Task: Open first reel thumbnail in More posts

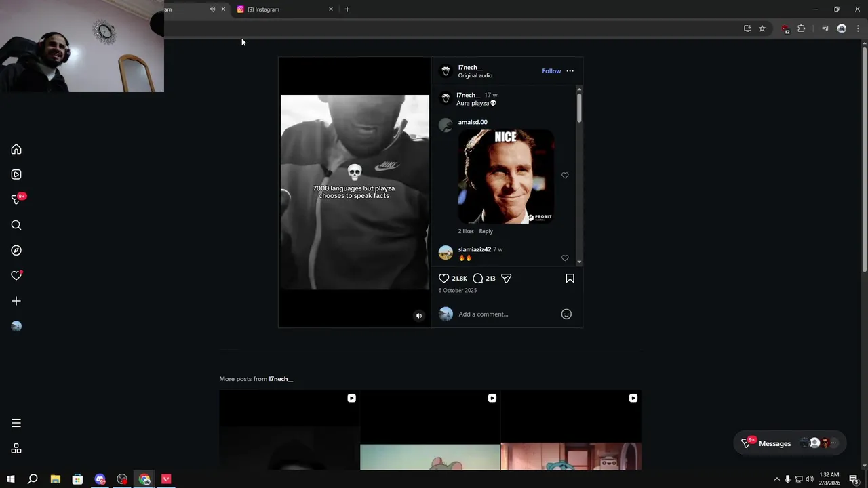Action: coord(290,430)
